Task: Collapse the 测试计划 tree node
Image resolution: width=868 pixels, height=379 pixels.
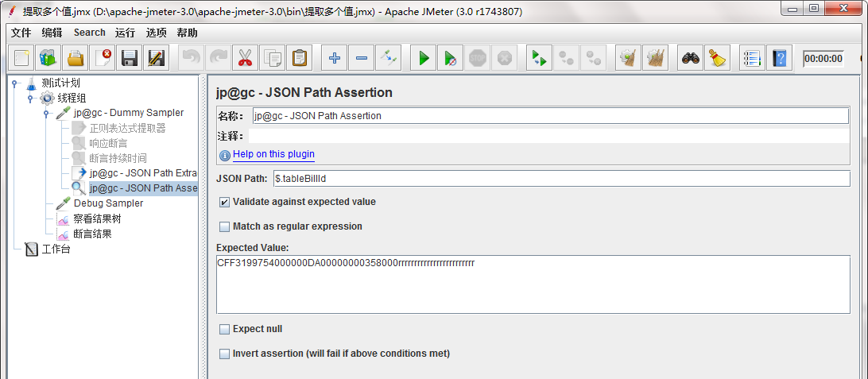Action: 16,83
